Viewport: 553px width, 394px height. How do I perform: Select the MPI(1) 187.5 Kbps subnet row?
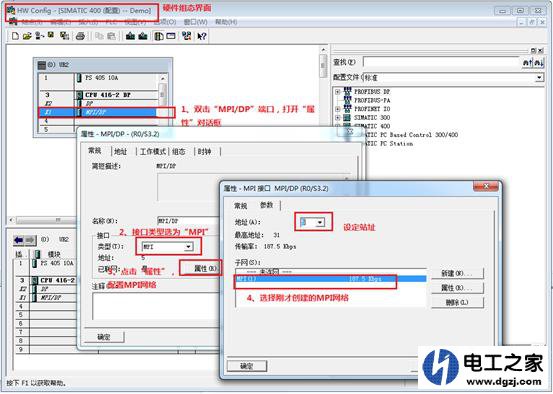(x=330, y=279)
